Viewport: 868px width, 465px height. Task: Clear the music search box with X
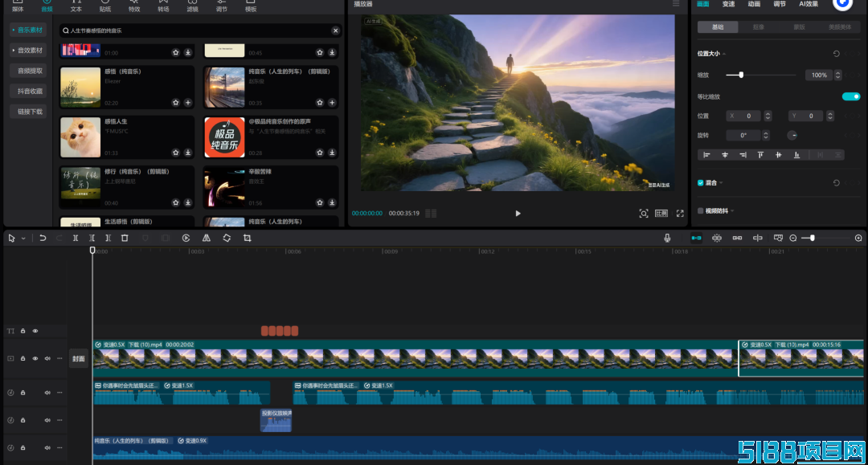coord(335,31)
